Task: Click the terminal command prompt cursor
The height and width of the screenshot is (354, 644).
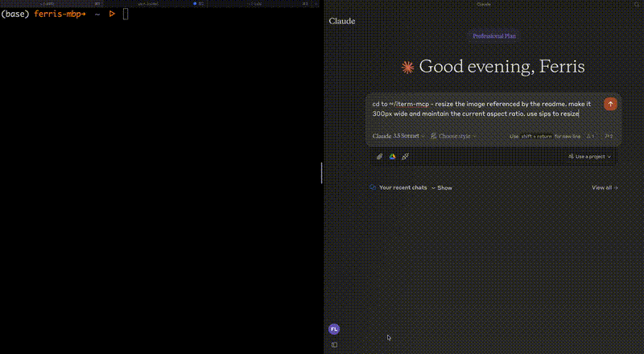Action: tap(126, 14)
